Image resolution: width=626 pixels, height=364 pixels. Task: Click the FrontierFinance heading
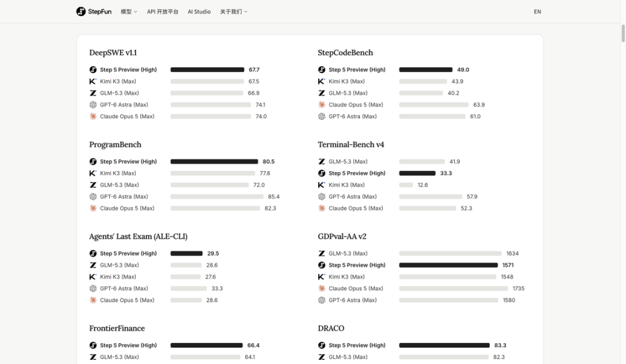[117, 328]
